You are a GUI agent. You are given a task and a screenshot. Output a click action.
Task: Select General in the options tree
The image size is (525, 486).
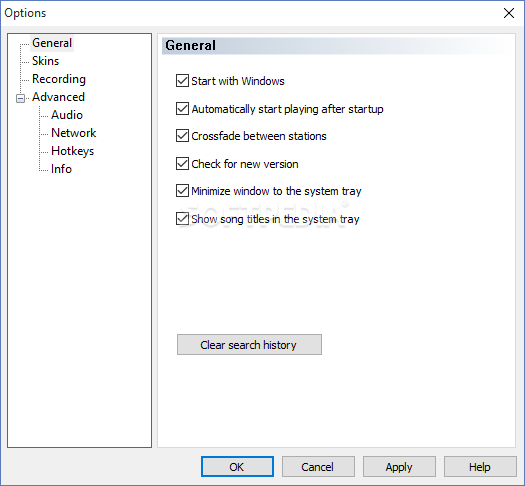52,43
